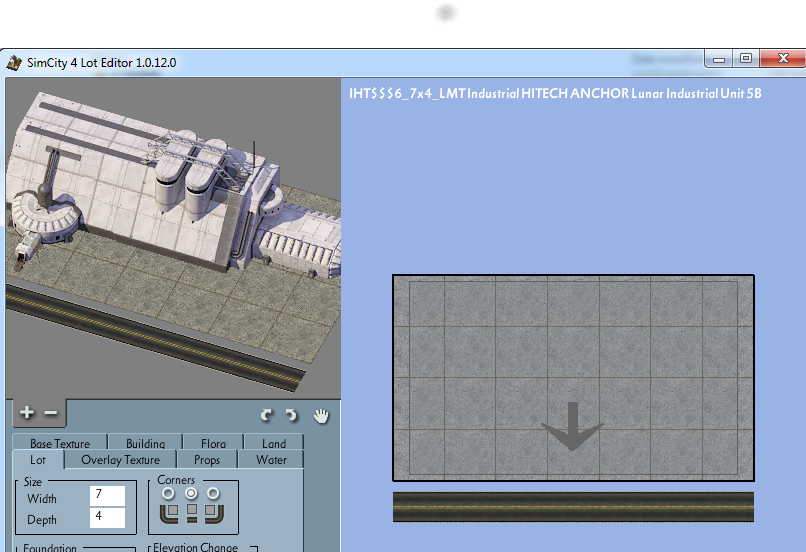Select the Lot tab
The image size is (806, 552).
click(38, 459)
